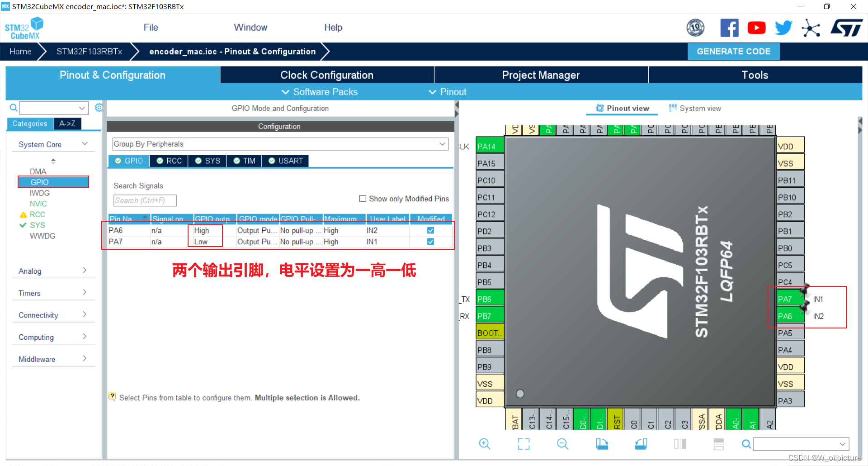868x466 pixels.
Task: Zoom out on the chip pinout
Action: coord(562,444)
